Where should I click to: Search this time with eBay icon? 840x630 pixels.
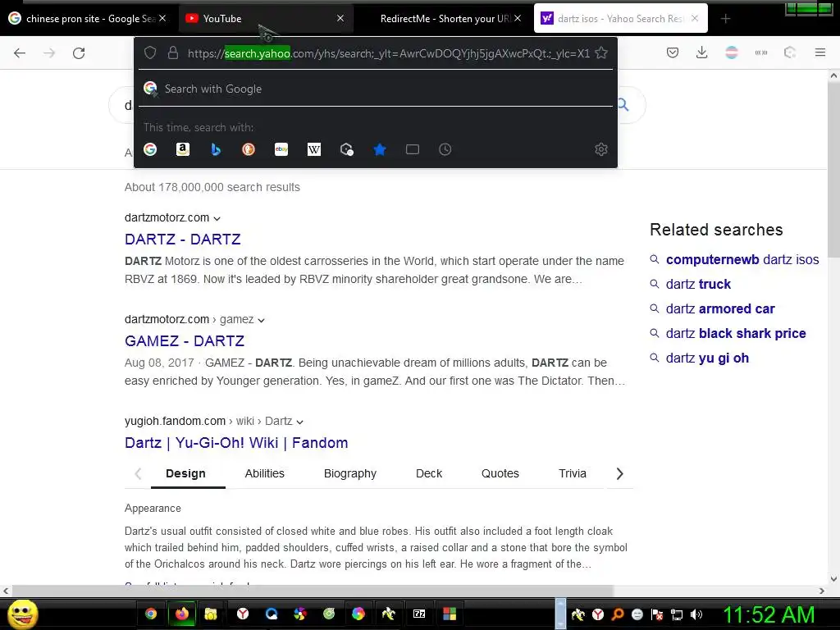(x=281, y=149)
